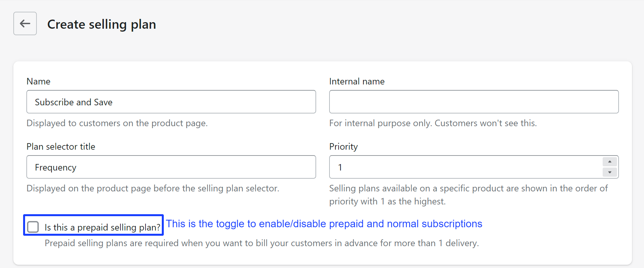The image size is (644, 268).
Task: Enable the prepaid selling plan checkbox
Action: 33,227
